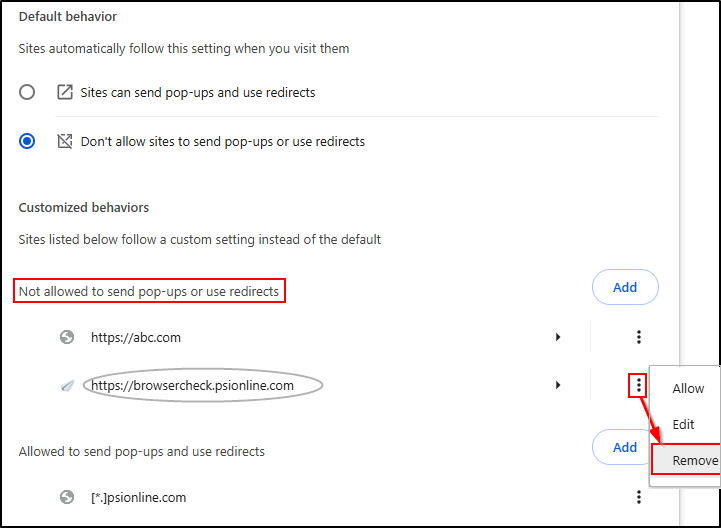Viewport: 721px width, 528px height.
Task: Expand site details arrow for https://abc.com
Action: pyautogui.click(x=558, y=337)
